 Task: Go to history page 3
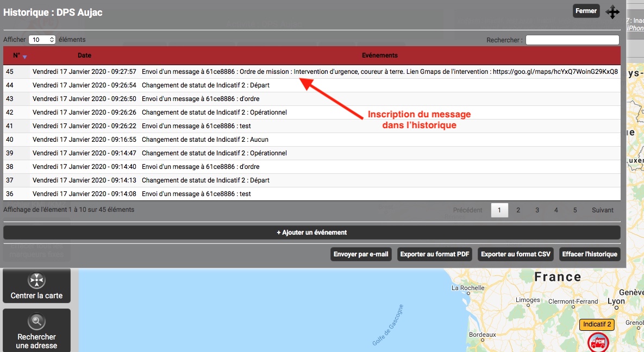tap(537, 210)
